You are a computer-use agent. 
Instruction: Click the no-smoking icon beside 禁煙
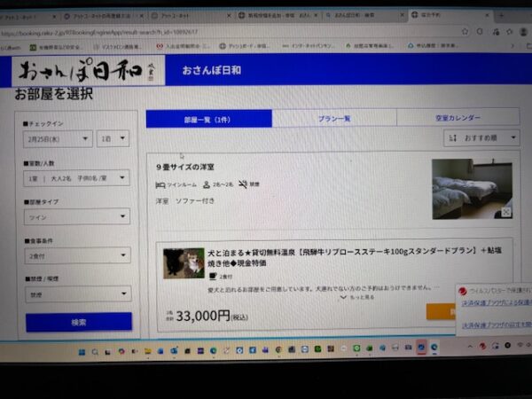pos(242,184)
